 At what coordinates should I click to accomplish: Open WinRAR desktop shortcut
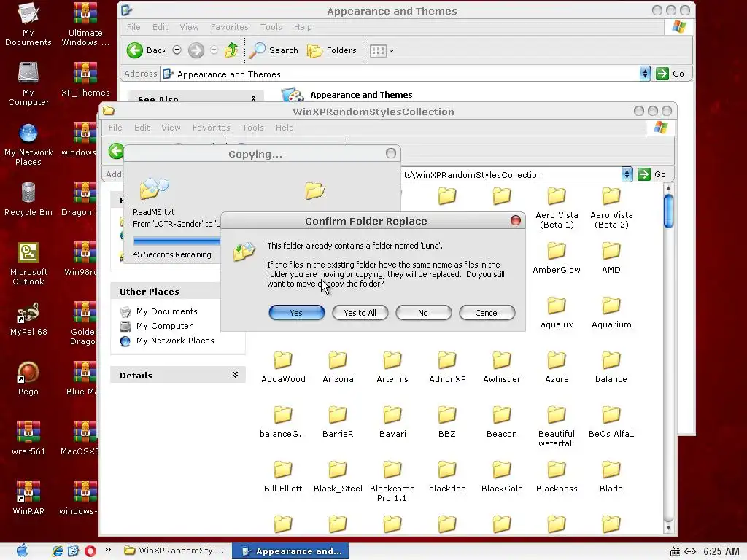click(x=28, y=499)
